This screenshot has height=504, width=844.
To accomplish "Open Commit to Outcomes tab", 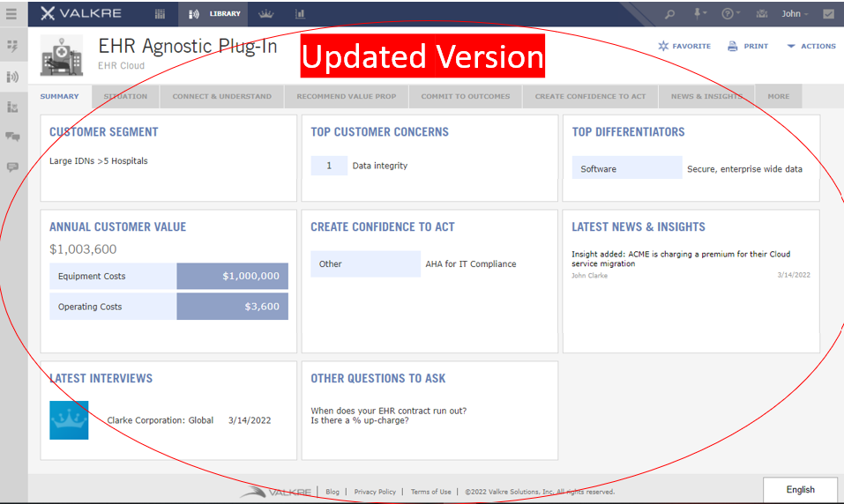I will tap(465, 96).
